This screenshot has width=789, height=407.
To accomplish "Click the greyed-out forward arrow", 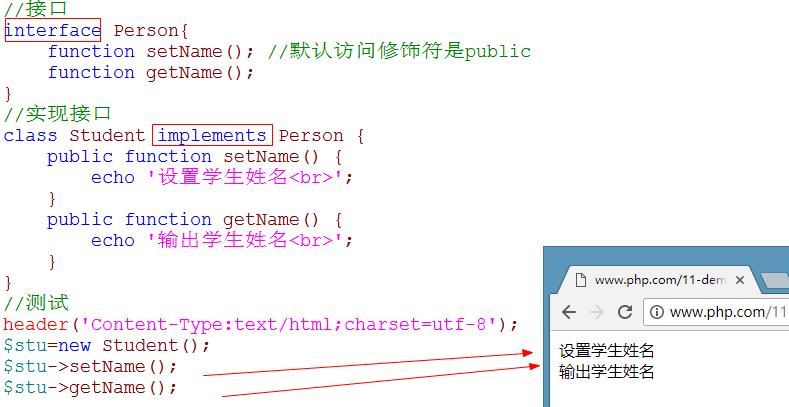I will coord(597,312).
